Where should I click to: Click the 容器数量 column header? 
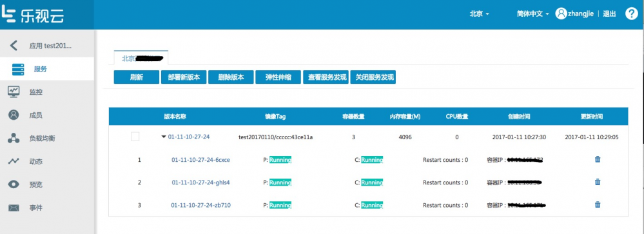click(353, 117)
